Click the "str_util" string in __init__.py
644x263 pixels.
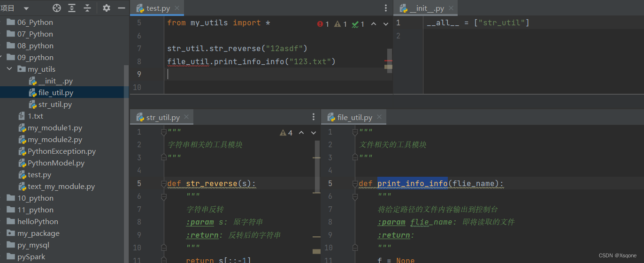pyautogui.click(x=501, y=23)
